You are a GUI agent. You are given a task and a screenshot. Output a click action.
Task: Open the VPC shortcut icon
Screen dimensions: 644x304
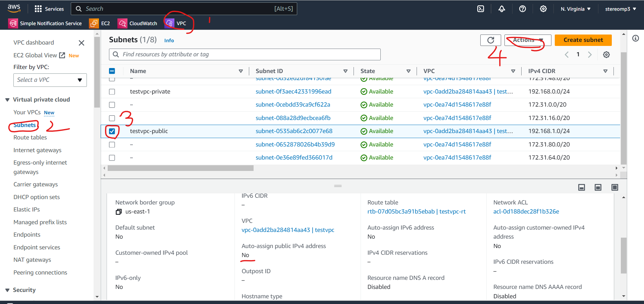click(x=169, y=23)
